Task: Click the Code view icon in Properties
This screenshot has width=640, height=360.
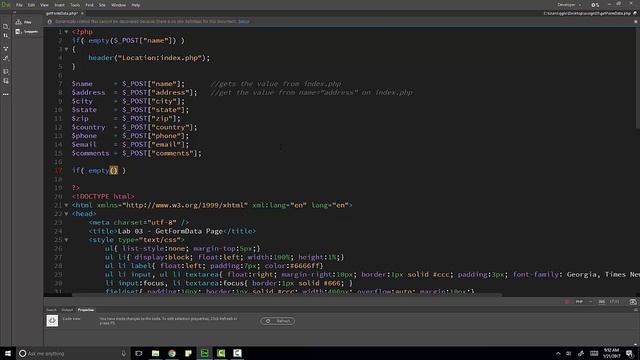Action: 52,320
